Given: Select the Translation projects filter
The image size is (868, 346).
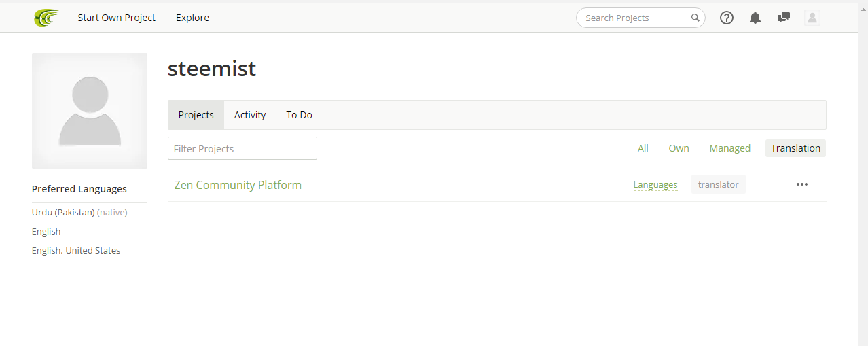Looking at the screenshot, I should click(795, 148).
